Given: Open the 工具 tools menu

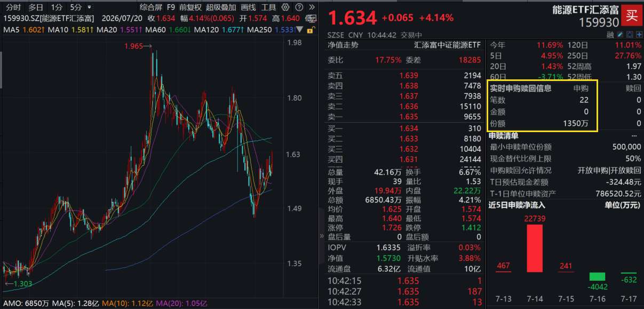Looking at the screenshot, I should click(269, 7).
